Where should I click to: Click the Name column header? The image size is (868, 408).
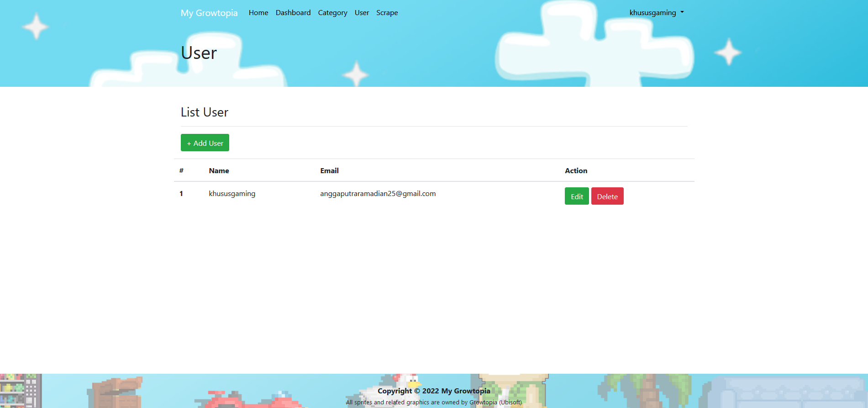[x=219, y=170]
